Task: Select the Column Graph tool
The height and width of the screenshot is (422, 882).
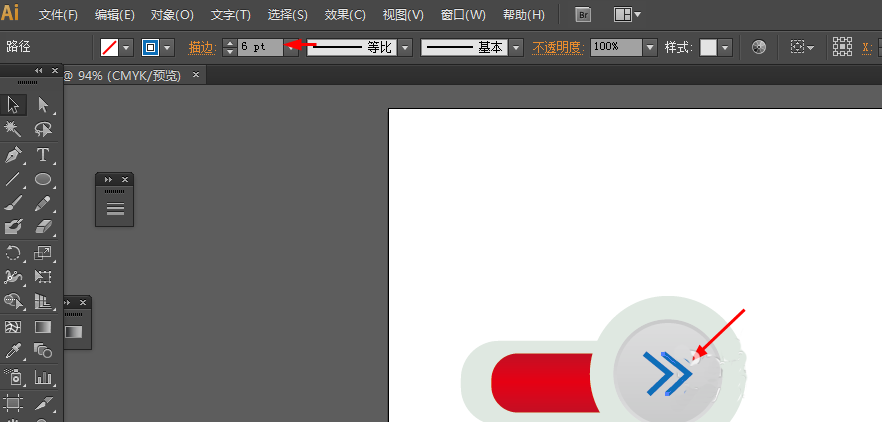Action: (x=43, y=376)
